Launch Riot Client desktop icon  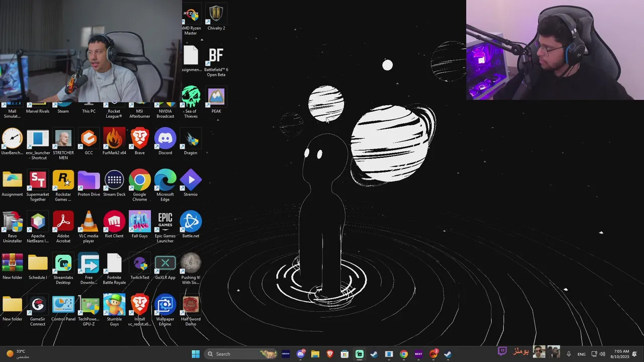pyautogui.click(x=114, y=225)
